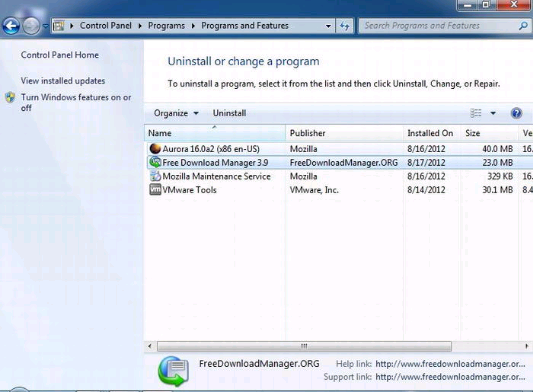Screen dimensions: 534x392
Task: Click the 8/14/2012 installed date cell
Action: (426, 190)
